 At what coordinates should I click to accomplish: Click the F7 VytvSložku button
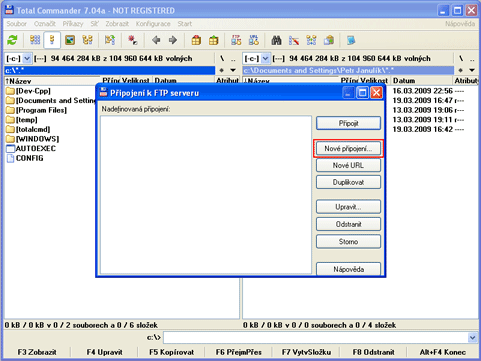306,352
